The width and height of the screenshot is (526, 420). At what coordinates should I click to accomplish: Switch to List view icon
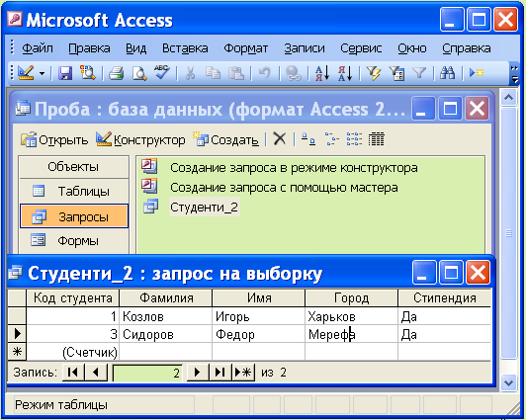(354, 138)
